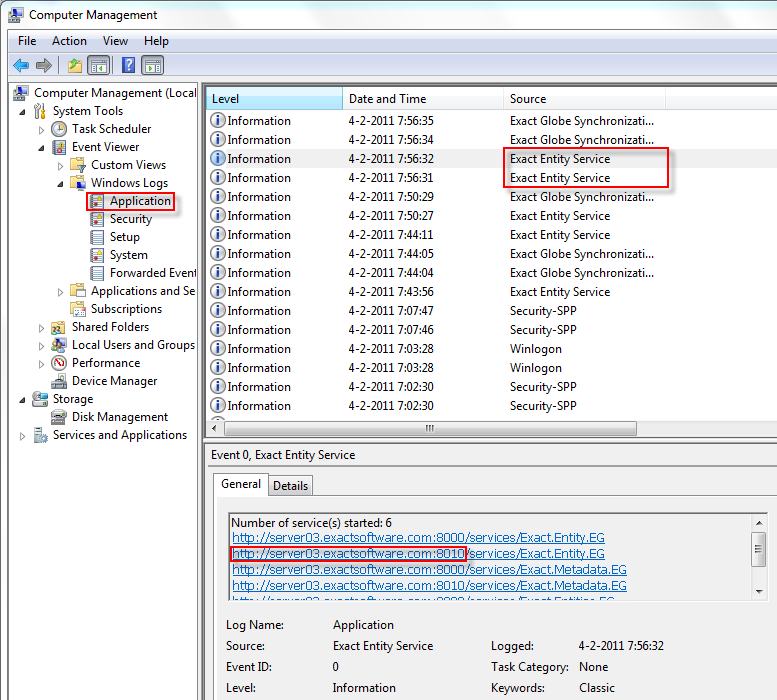The height and width of the screenshot is (700, 777).
Task: Click the System log icon
Action: (x=97, y=255)
